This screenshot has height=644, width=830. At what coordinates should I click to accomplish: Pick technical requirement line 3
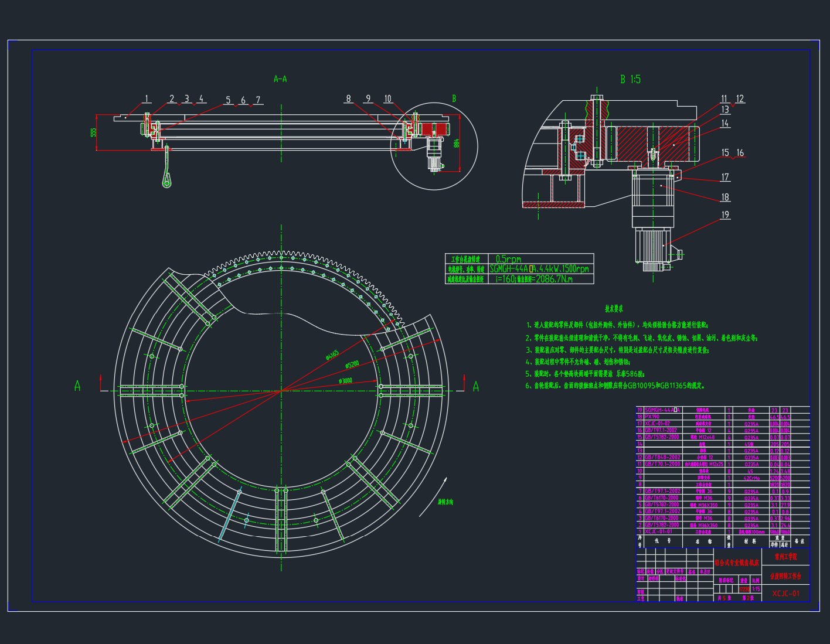[x=618, y=350]
